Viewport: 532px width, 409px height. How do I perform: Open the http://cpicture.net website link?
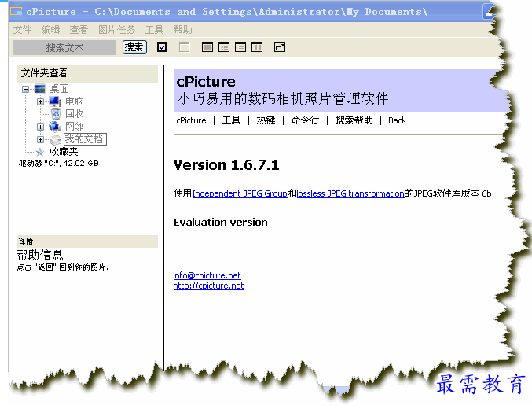pos(209,286)
